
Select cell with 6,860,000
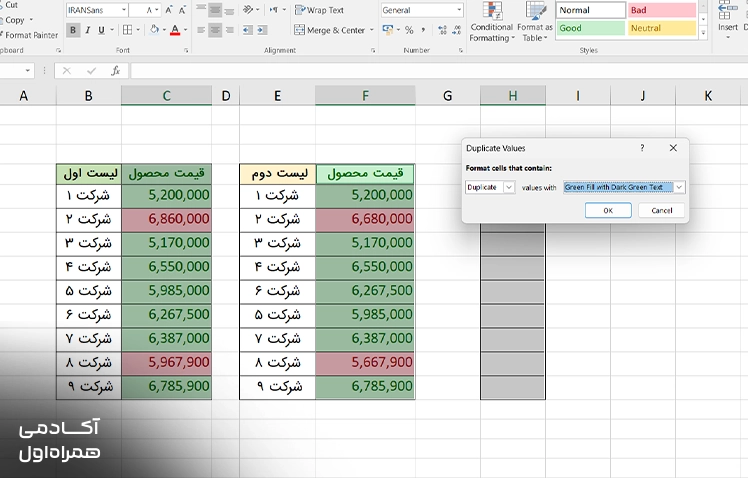[166, 219]
